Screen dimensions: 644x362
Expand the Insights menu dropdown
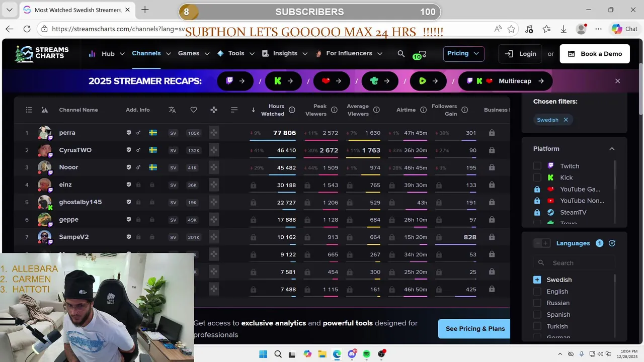click(305, 54)
